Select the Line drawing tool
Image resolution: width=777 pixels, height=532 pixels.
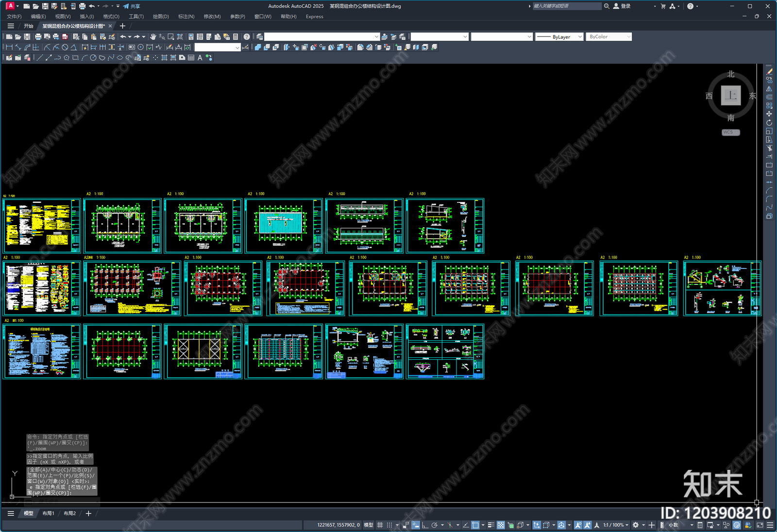[x=40, y=58]
